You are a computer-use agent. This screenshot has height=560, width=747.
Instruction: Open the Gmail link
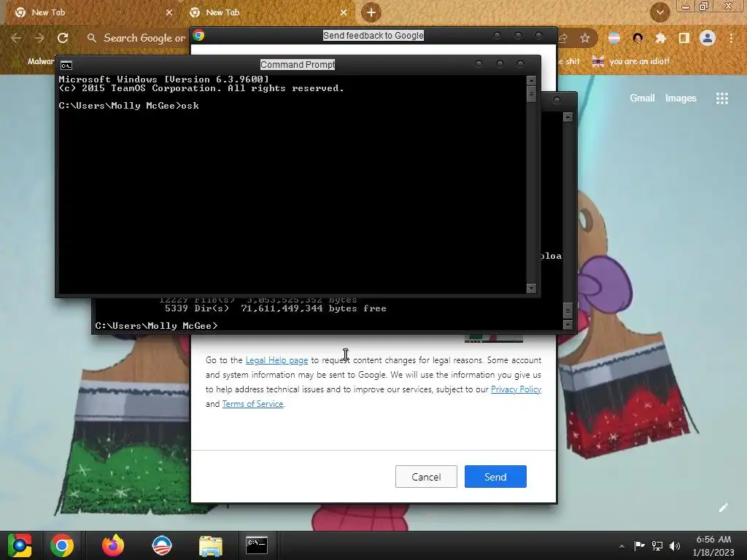[642, 98]
